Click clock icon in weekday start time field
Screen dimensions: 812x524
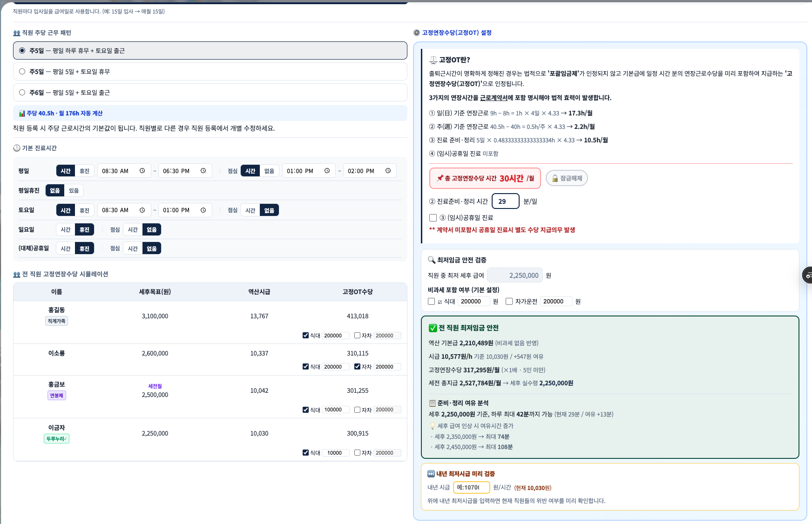(x=142, y=171)
